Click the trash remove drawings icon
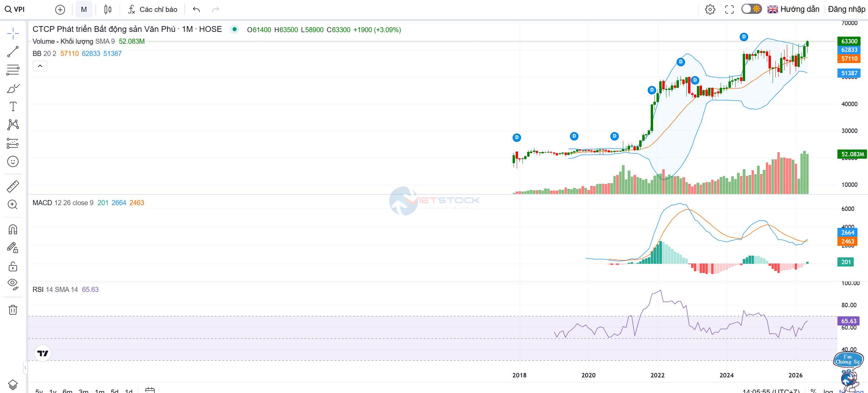The width and height of the screenshot is (868, 393). coord(13,310)
